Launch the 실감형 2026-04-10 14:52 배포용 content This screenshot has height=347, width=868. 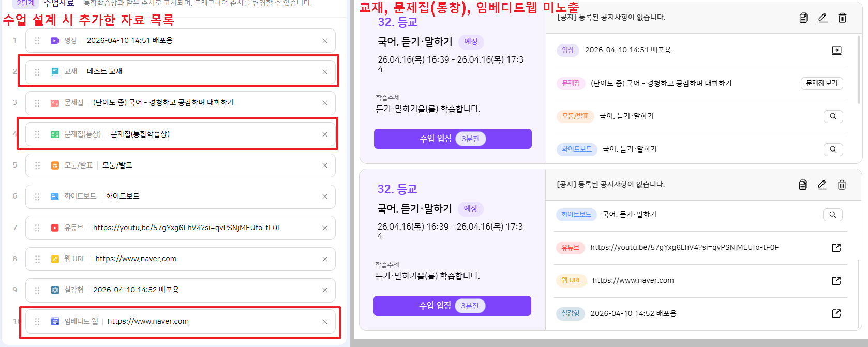coord(836,313)
